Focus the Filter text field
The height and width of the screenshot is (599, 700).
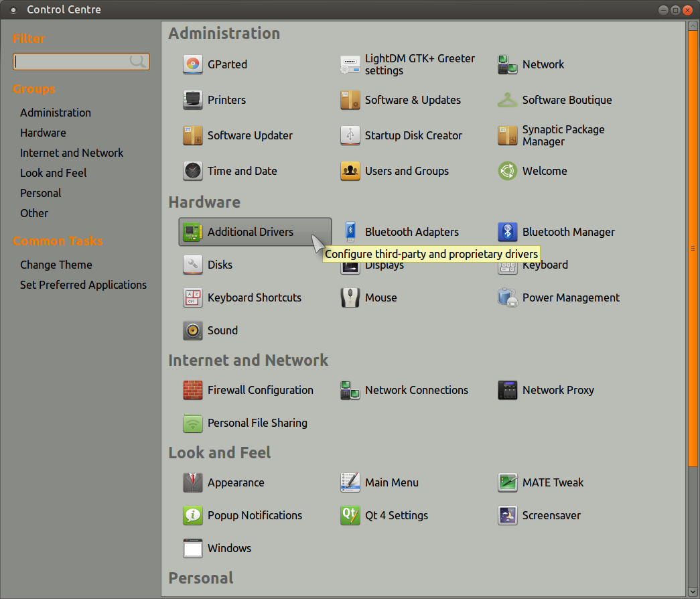coord(81,62)
